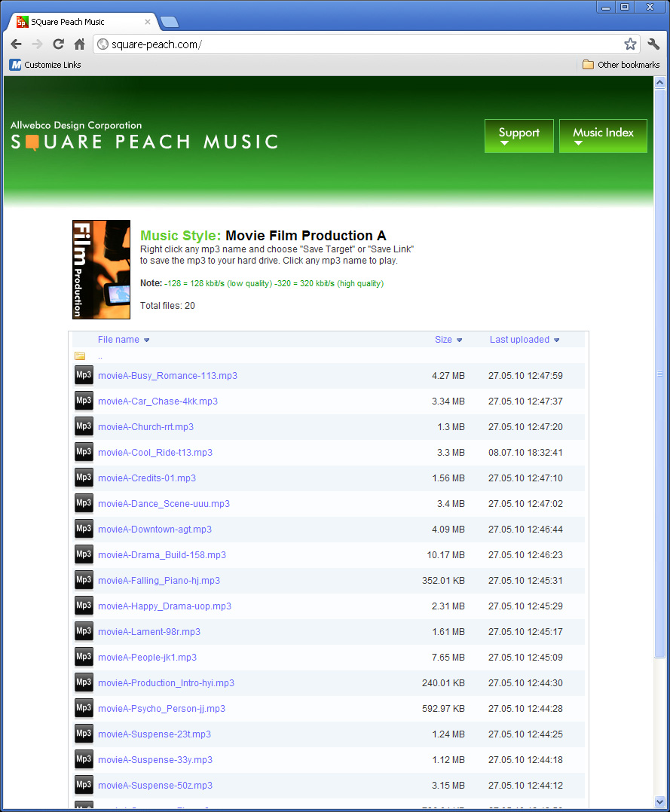Click the browser home icon
Viewport: 670px width, 812px height.
pos(80,44)
